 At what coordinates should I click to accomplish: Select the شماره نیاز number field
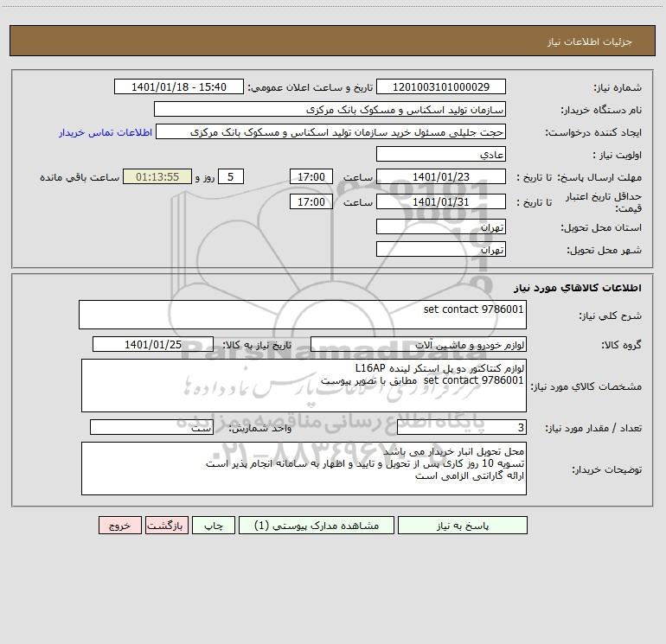(441, 86)
